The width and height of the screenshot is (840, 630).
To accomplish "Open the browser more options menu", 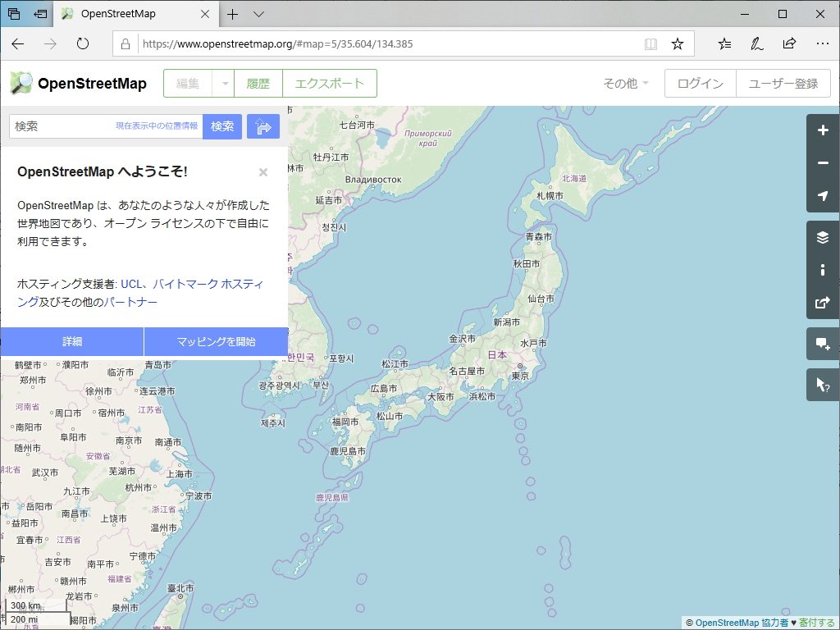I will coord(823,43).
